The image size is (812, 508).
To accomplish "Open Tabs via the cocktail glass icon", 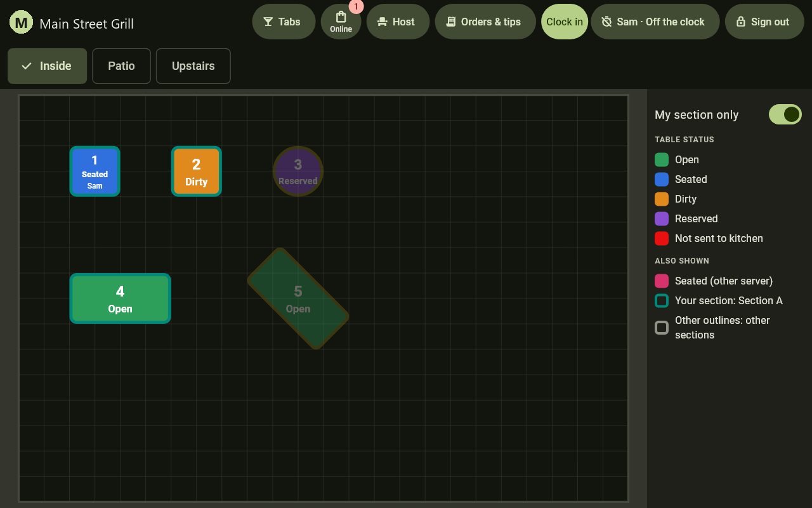I will coord(268,22).
